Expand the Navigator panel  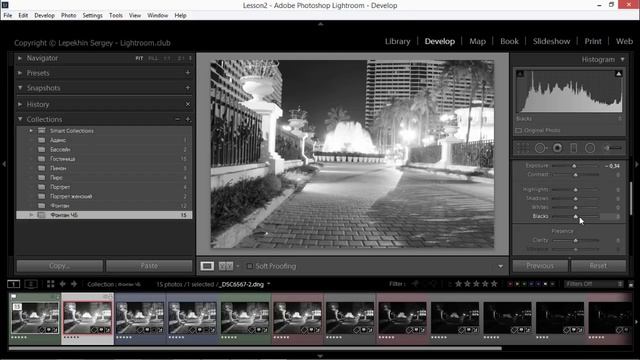(x=20, y=58)
